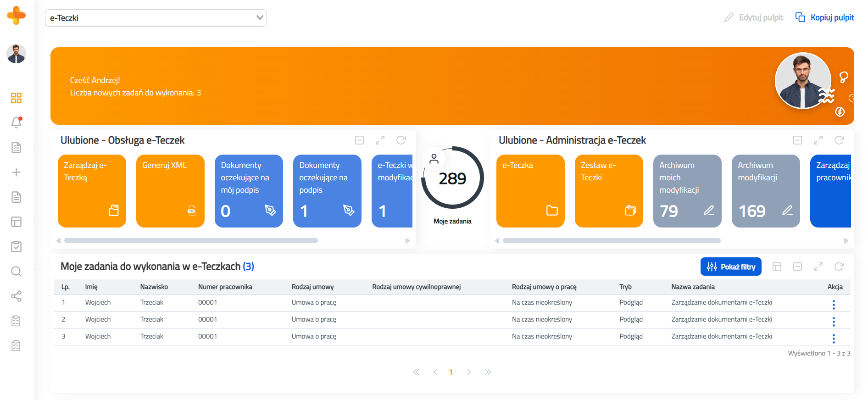Click the plus icon in sidebar

[x=16, y=172]
